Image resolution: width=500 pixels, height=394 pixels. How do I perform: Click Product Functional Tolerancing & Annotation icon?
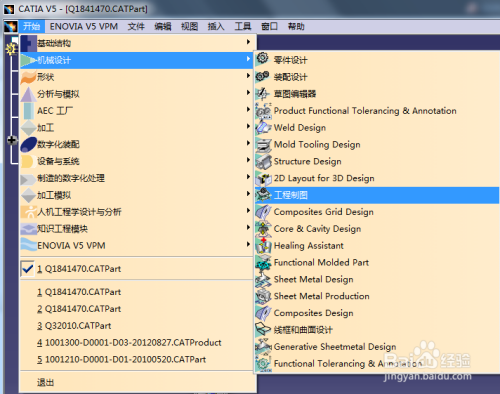point(263,111)
